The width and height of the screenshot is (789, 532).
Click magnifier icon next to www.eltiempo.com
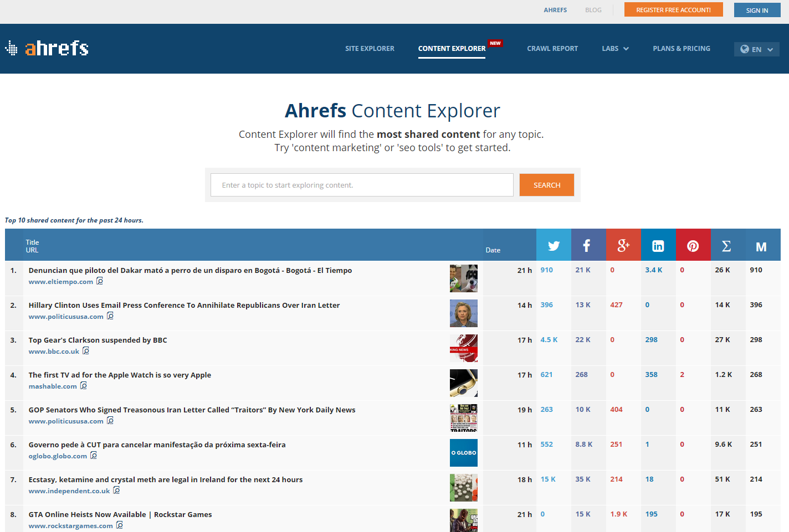tap(100, 281)
